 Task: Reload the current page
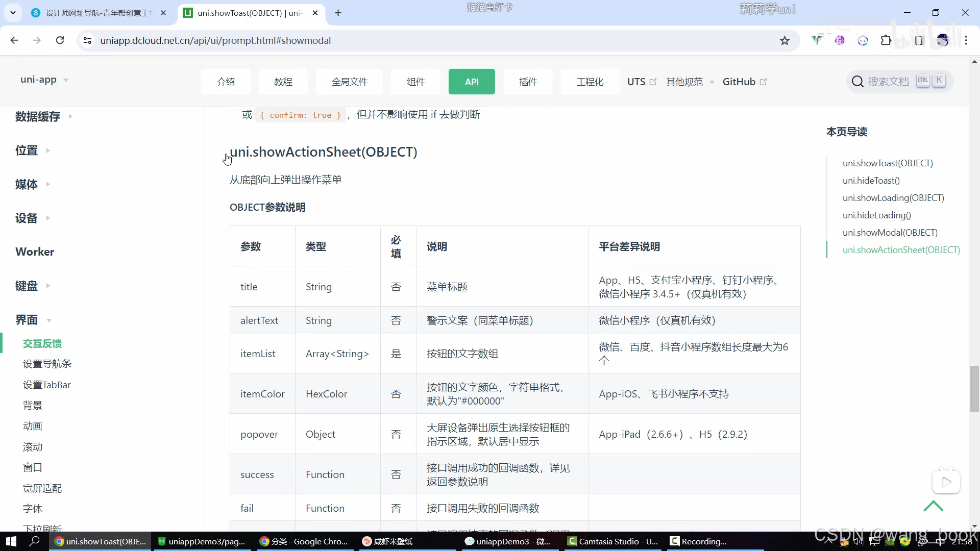tap(60, 40)
